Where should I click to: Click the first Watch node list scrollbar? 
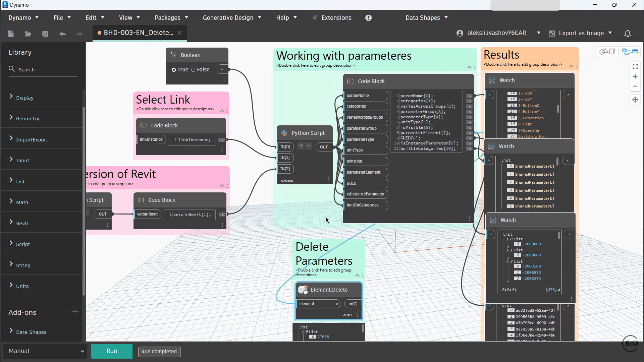pos(558,109)
